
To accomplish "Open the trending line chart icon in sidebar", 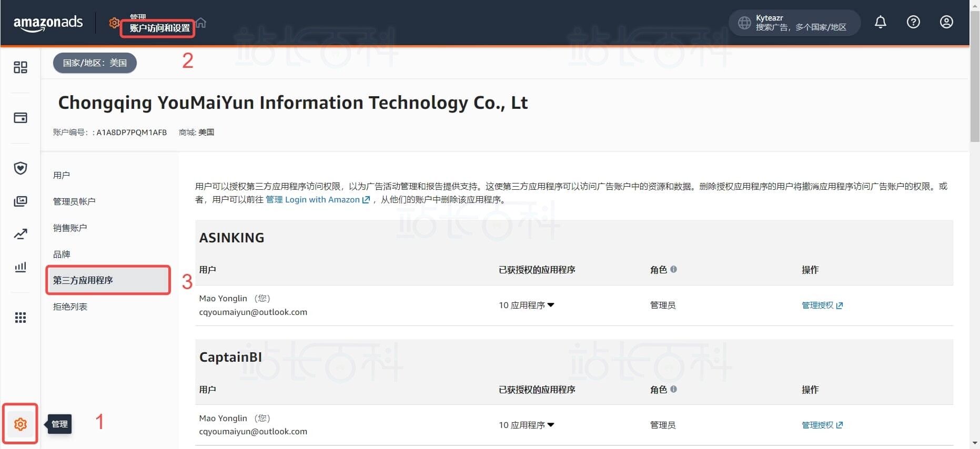I will click(21, 234).
